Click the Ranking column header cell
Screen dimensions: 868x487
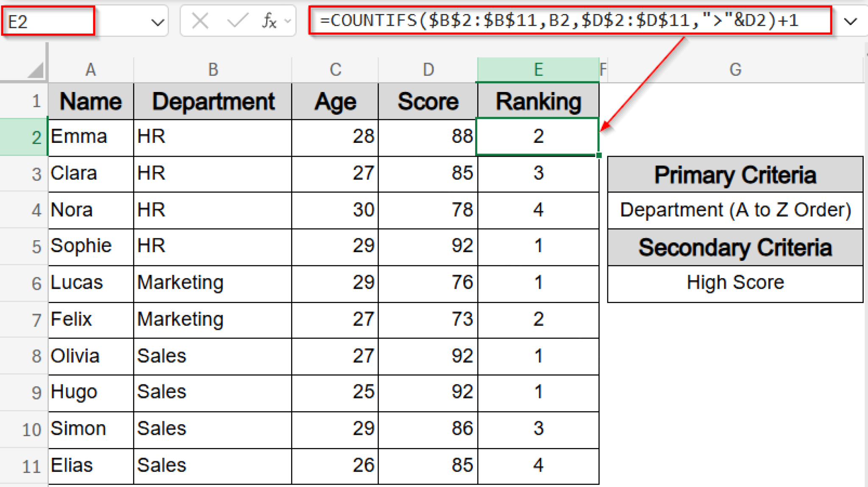coord(538,101)
